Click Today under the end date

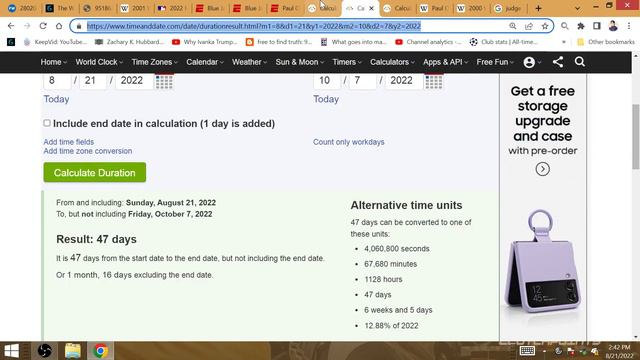(326, 99)
